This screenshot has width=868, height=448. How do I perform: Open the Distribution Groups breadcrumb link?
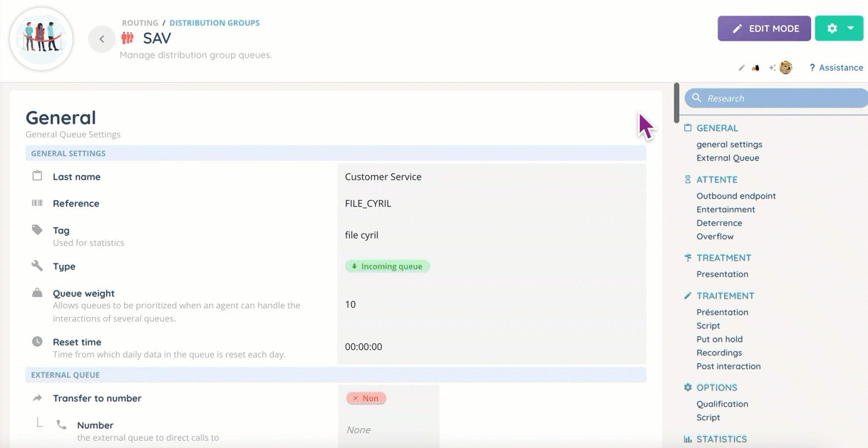point(215,23)
